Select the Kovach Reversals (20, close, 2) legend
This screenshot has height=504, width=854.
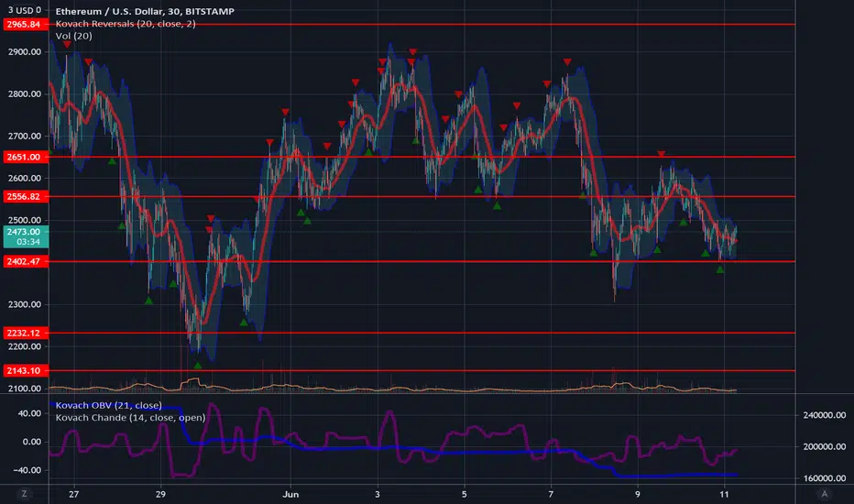click(126, 24)
